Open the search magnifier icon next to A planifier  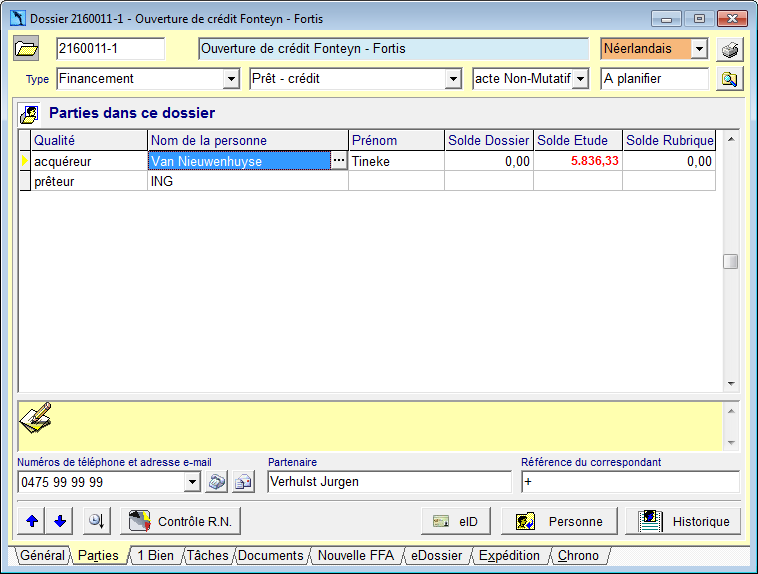pyautogui.click(x=729, y=79)
